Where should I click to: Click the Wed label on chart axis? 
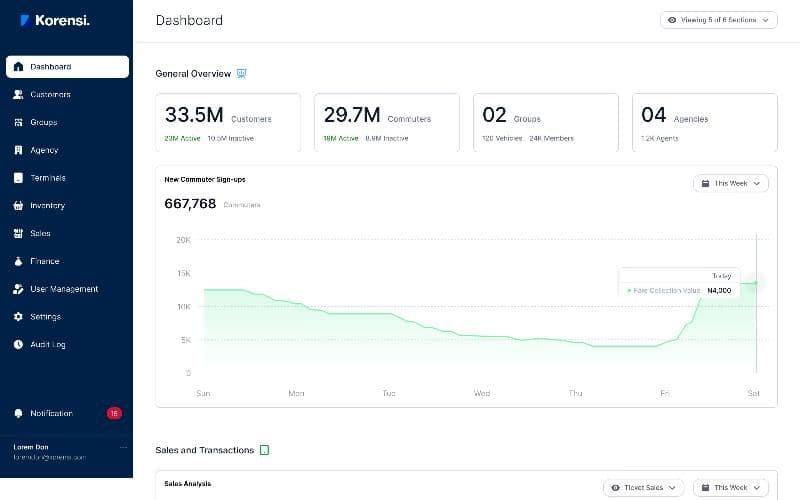click(482, 393)
